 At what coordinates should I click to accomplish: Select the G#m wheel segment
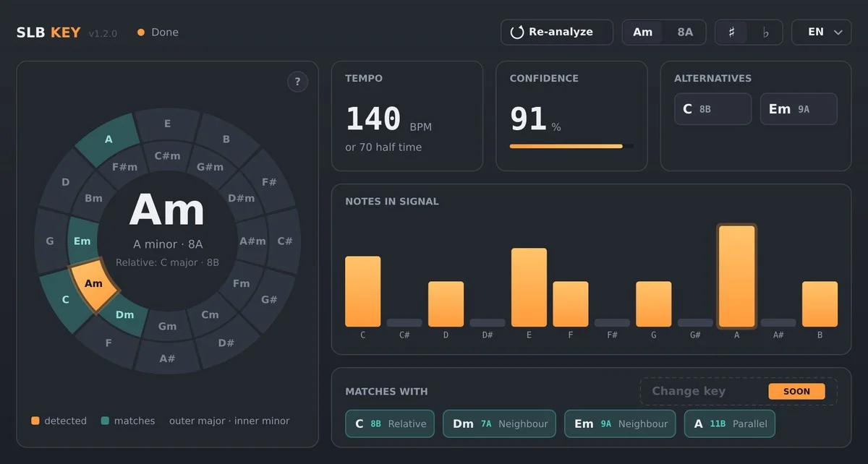click(x=210, y=167)
